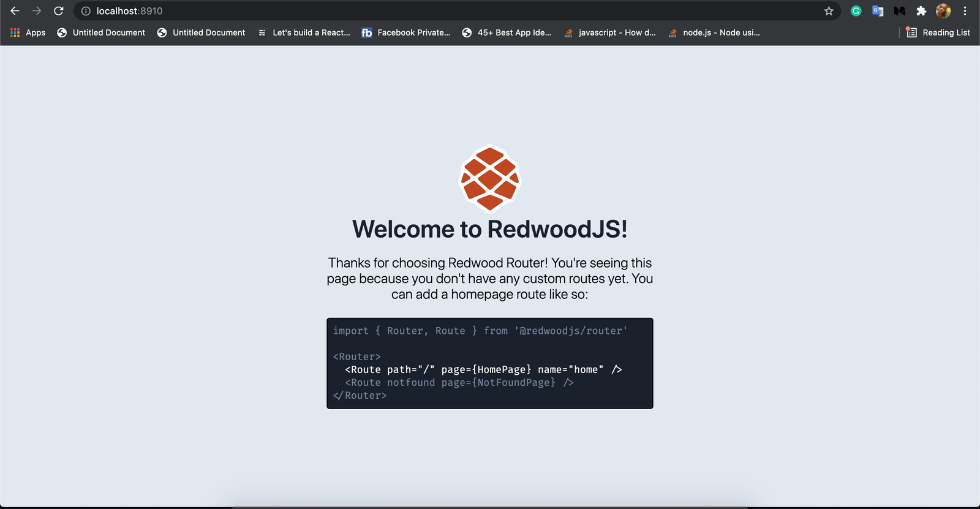
Task: Open the Facebook Private bookmark
Action: (405, 32)
